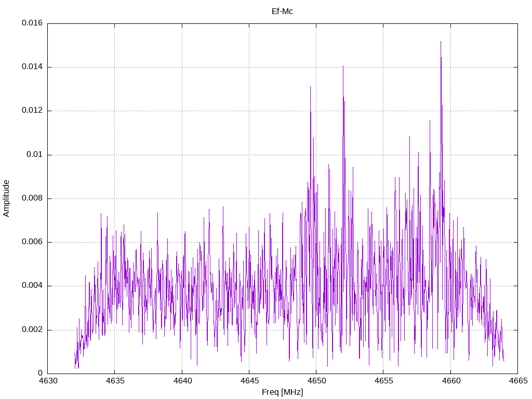The height and width of the screenshot is (399, 532).
Task: Click the x-axis tick value 4635
Action: click(x=115, y=381)
